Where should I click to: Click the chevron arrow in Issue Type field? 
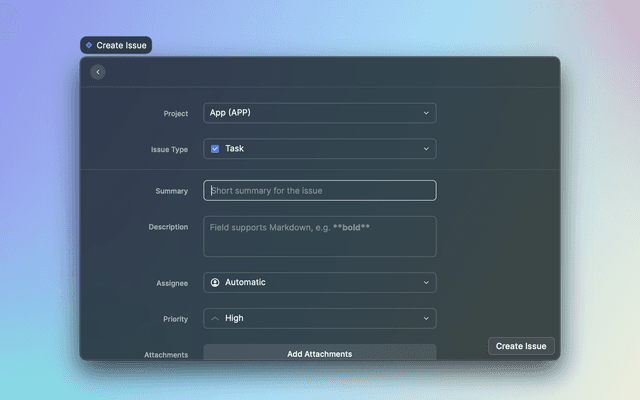426,149
